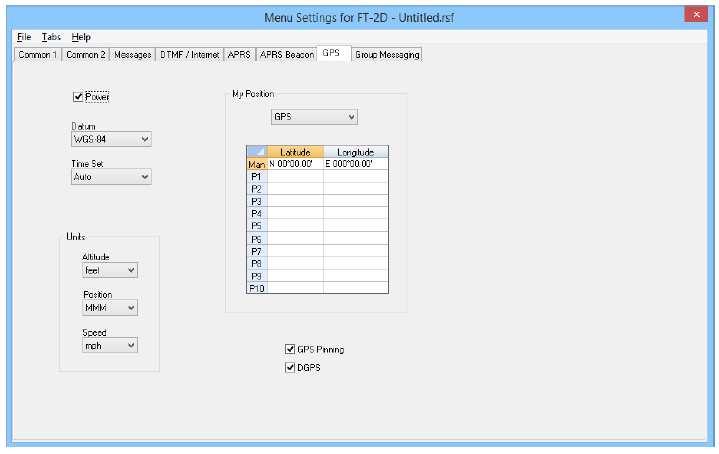The width and height of the screenshot is (719, 454).
Task: Select the Man row header
Action: (x=257, y=164)
